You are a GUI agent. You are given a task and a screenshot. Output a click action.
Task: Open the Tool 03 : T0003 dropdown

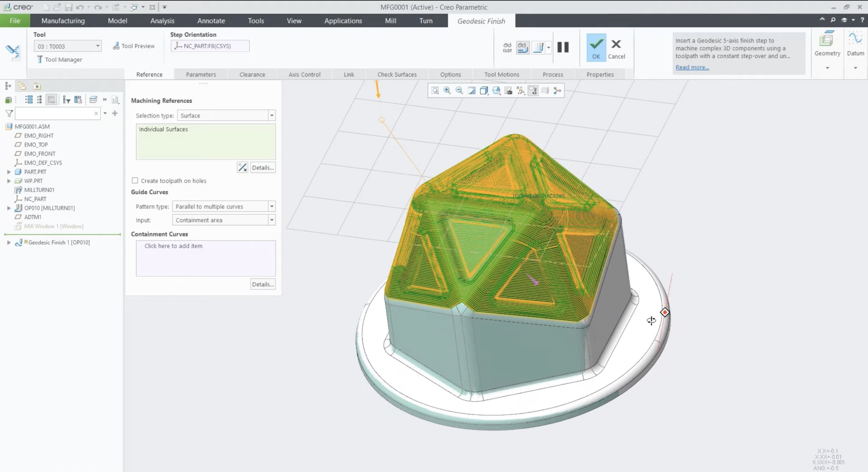coord(67,46)
